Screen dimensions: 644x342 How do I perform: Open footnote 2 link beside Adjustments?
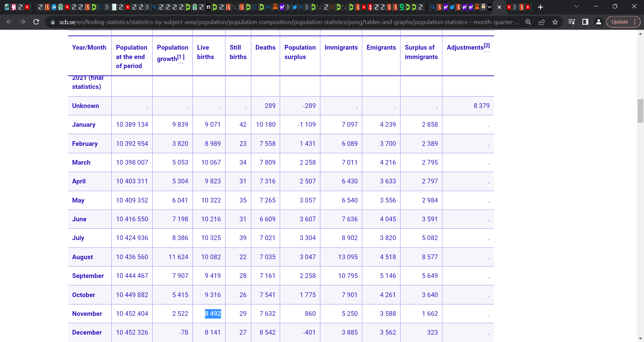[x=487, y=46]
